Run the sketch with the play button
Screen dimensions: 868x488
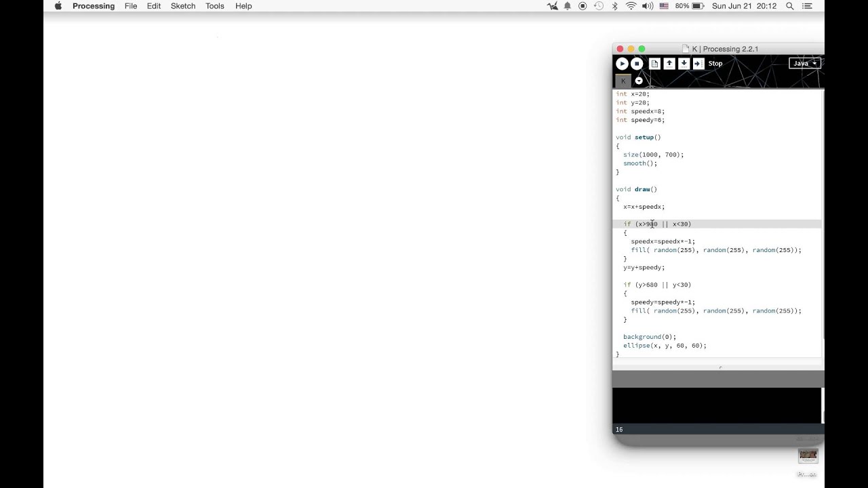tap(622, 63)
